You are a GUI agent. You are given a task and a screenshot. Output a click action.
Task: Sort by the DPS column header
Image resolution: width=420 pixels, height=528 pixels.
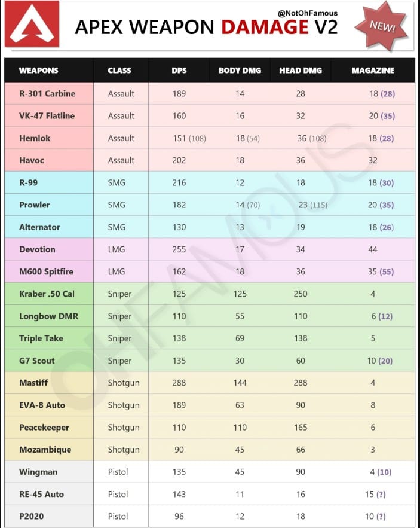click(179, 71)
